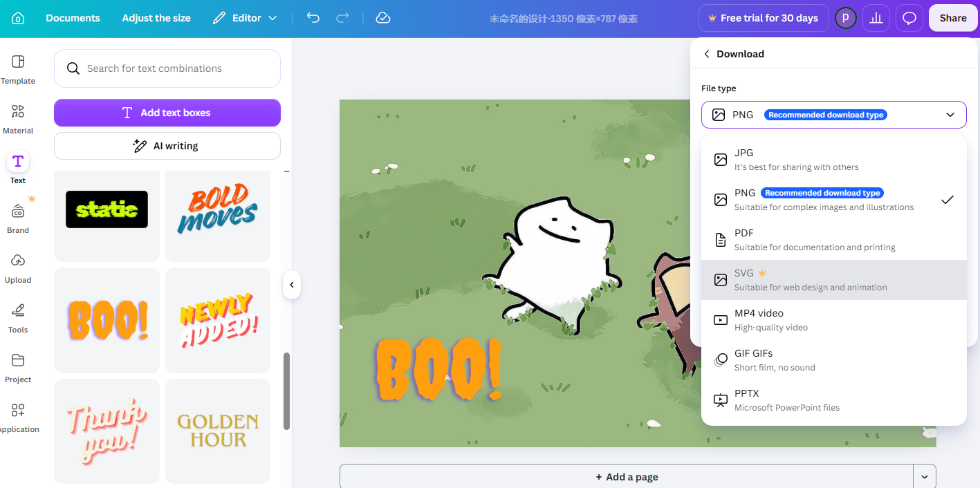The height and width of the screenshot is (488, 980).
Task: Select the 'Thank you!' text style thumbnail
Action: 107,431
